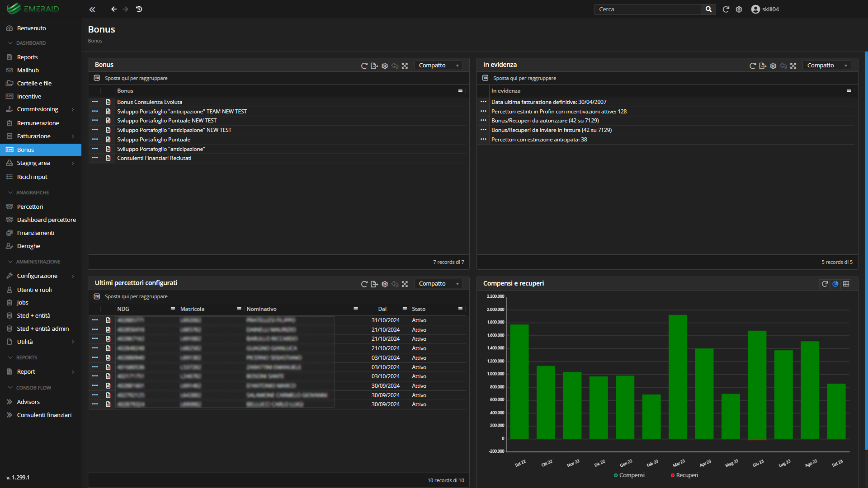
Task: Refresh the In evidenza panel
Action: pos(753,66)
